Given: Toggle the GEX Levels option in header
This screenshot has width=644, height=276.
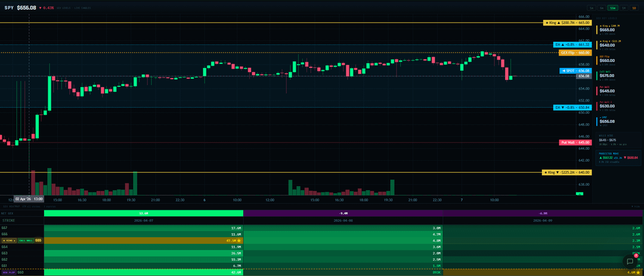Looking at the screenshot, I should [x=65, y=8].
